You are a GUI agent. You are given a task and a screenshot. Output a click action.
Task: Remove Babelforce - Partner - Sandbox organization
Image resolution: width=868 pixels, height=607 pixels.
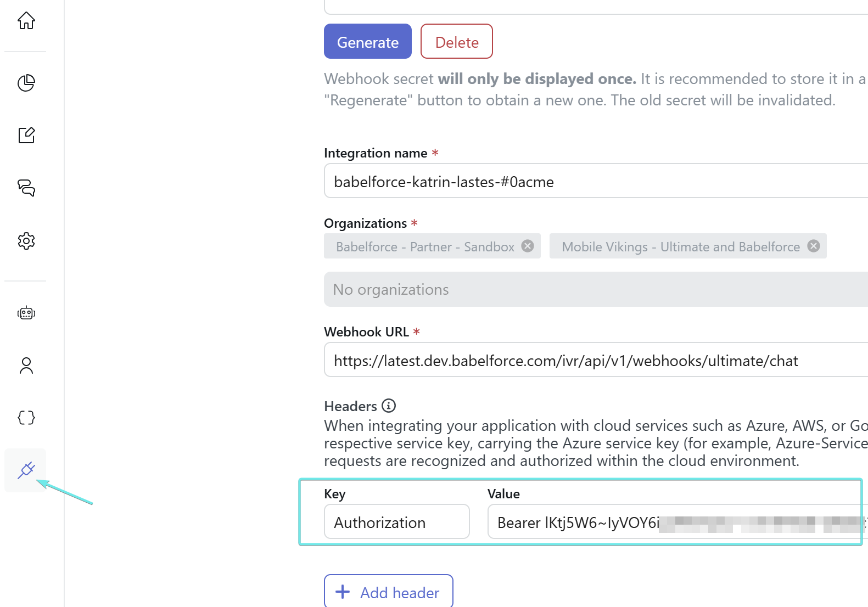point(528,246)
